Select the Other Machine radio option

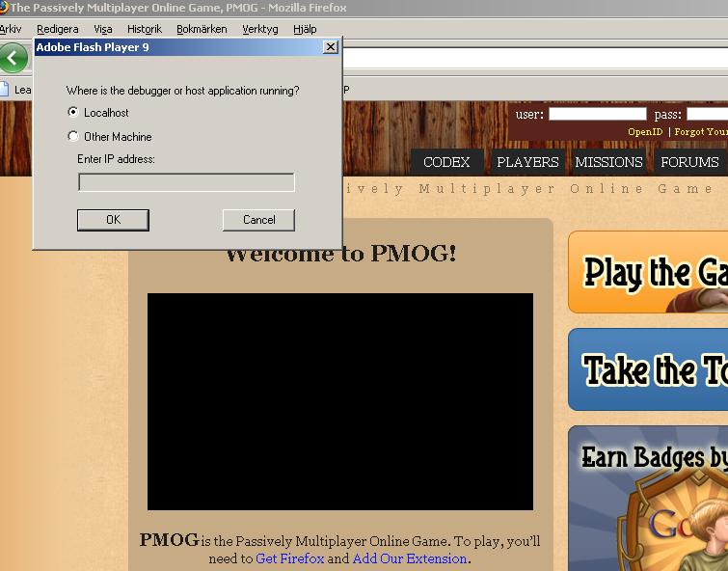(73, 136)
